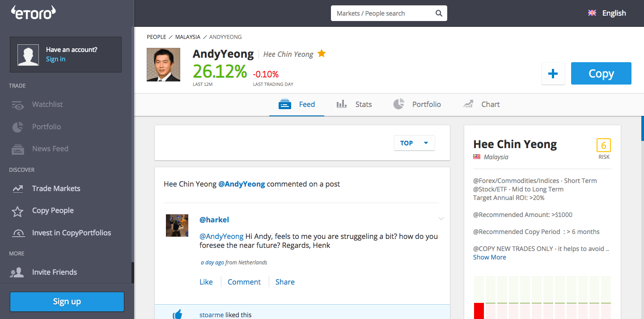Open the English language selector
644x319 pixels.
(x=607, y=13)
